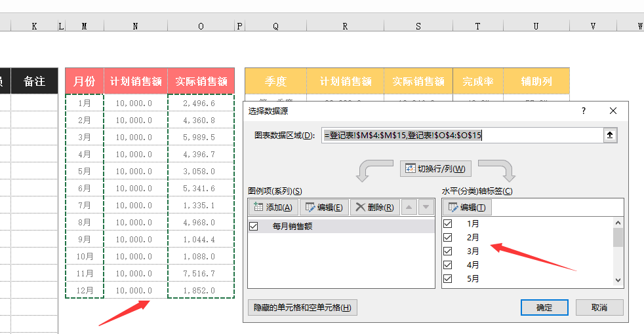Move series down with the down arrow
This screenshot has width=644, height=334.
tap(426, 207)
